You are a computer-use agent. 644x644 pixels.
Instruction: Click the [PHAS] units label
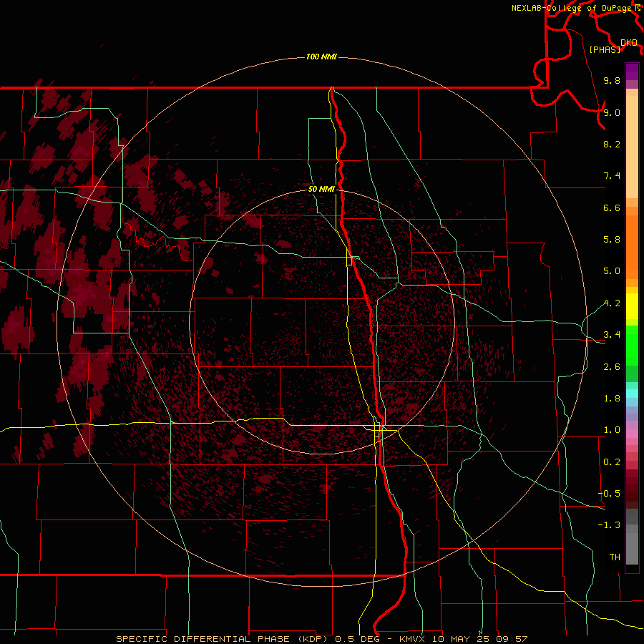[x=605, y=49]
